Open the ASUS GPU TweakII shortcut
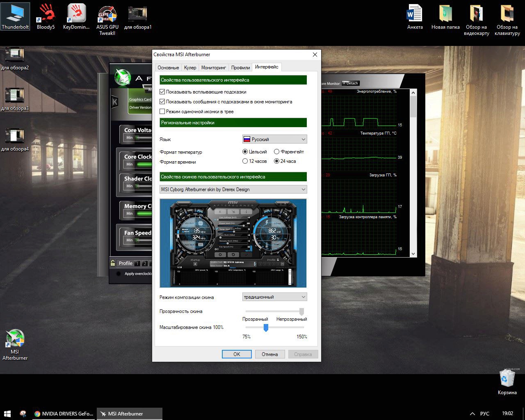 coord(107,19)
